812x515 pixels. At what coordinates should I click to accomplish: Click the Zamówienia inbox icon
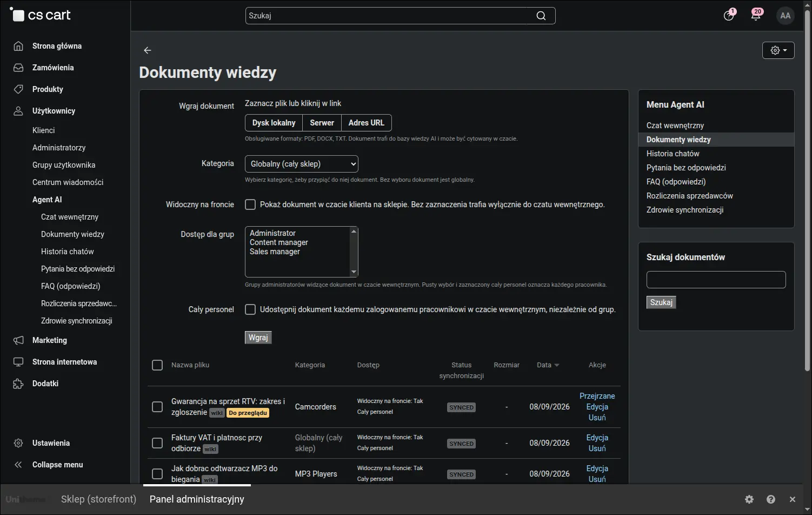coord(18,68)
